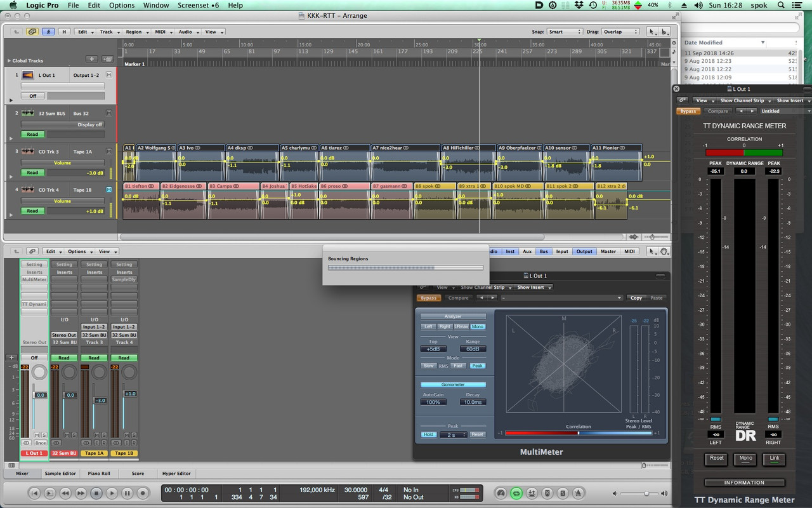Click Reset peak button in MultiMeter
This screenshot has height=508, width=812.
[478, 434]
